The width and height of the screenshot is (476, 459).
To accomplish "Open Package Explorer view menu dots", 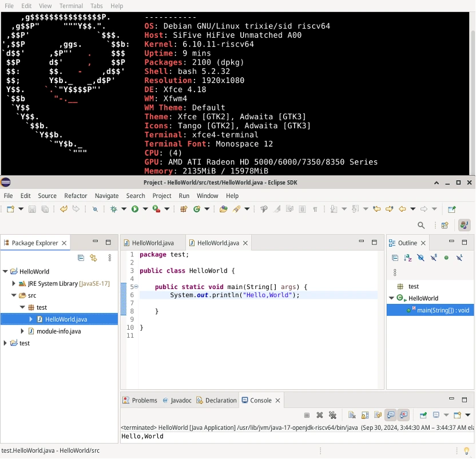I will [x=110, y=258].
